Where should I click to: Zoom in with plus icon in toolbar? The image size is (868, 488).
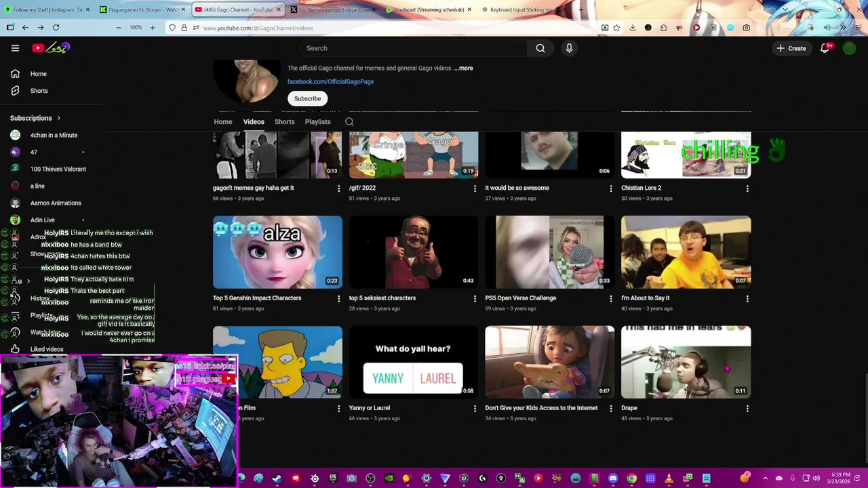pos(152,28)
